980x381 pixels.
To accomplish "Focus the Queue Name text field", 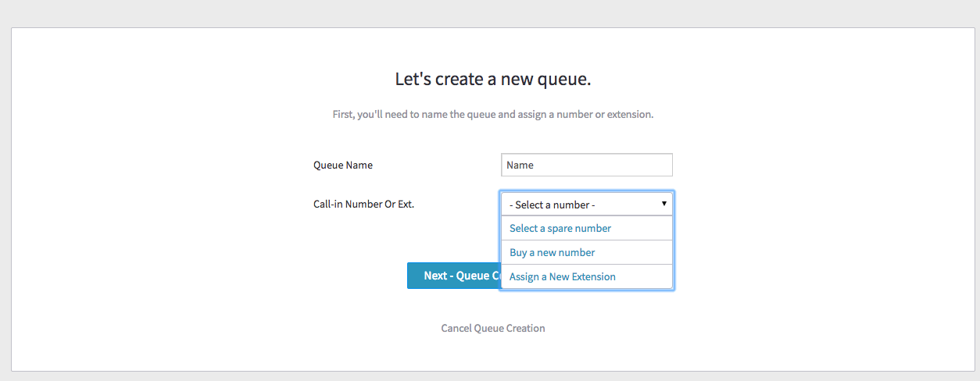I will [x=586, y=165].
